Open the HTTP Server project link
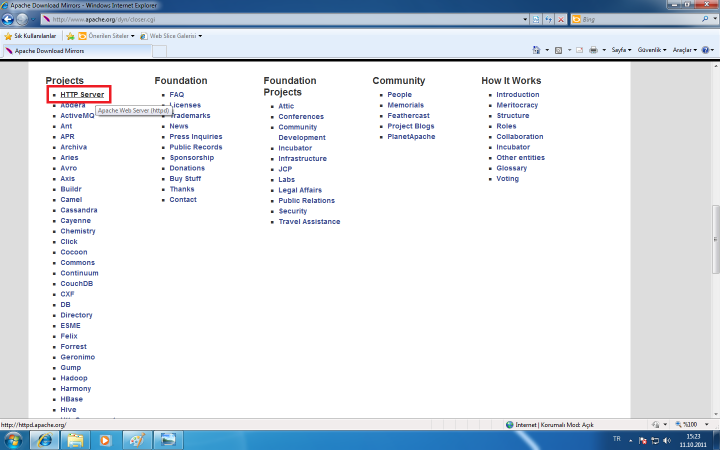Screen dimensions: 720x450 [82, 94]
